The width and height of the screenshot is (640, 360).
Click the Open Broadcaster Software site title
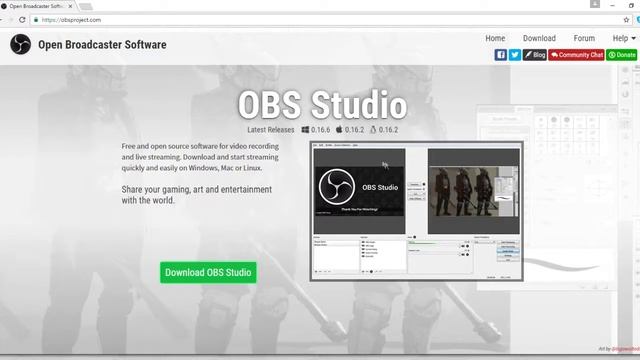click(102, 44)
